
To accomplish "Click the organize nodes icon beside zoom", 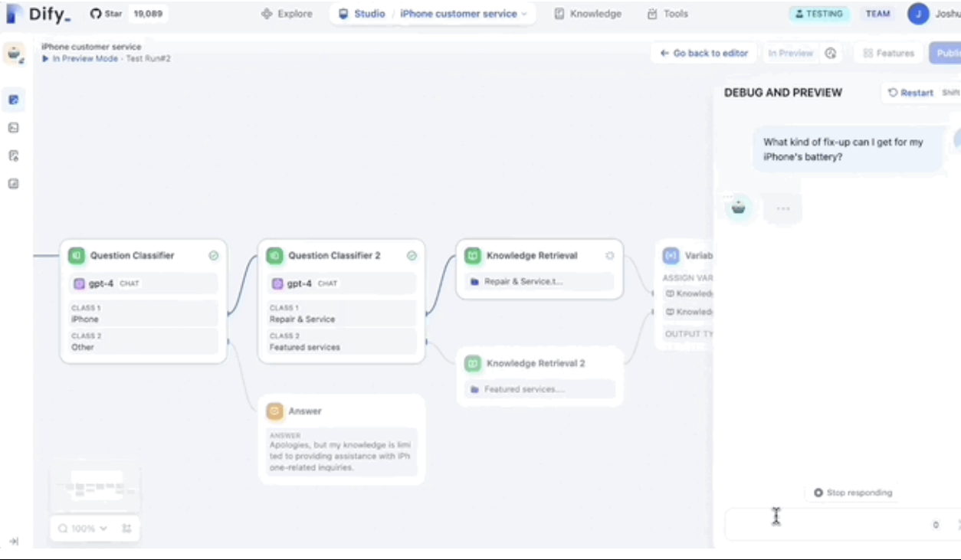I will [126, 529].
